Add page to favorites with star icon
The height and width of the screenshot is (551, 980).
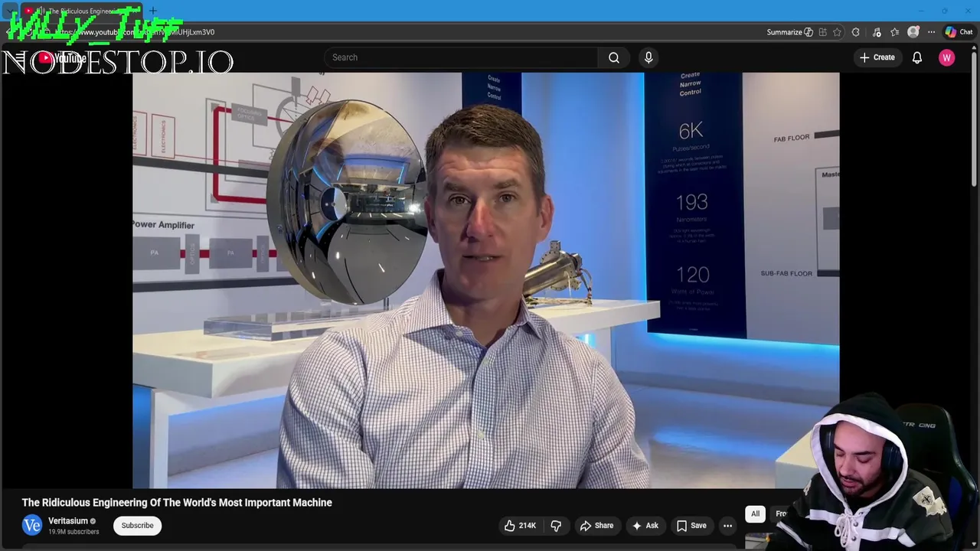837,32
